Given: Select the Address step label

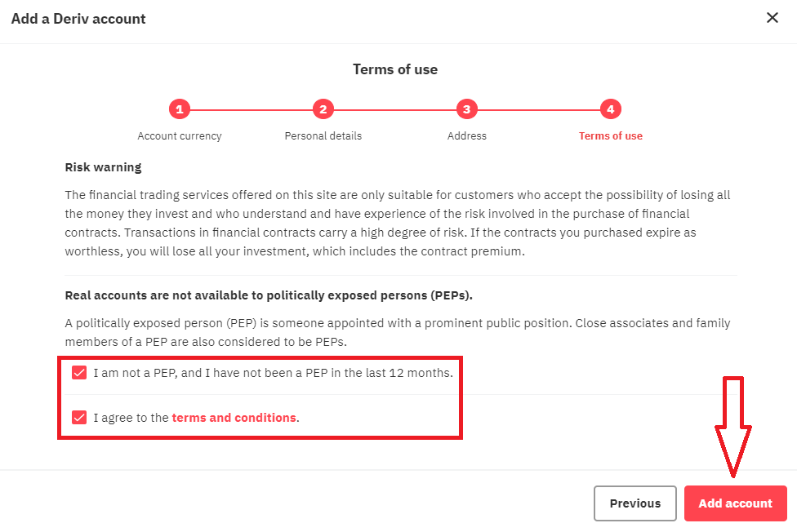Looking at the screenshot, I should pyautogui.click(x=466, y=135).
